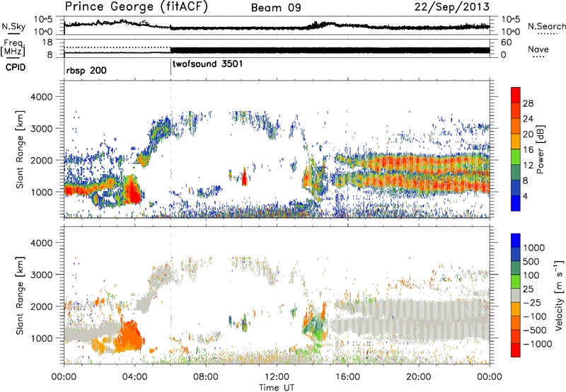Click the "N.Search" legend label
Screen dimensions: 566x392
[546, 26]
